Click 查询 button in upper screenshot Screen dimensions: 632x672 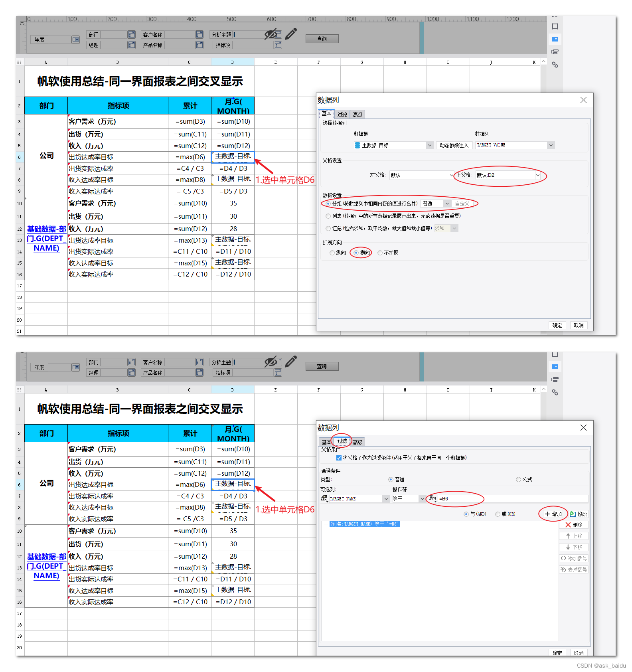[x=322, y=39]
